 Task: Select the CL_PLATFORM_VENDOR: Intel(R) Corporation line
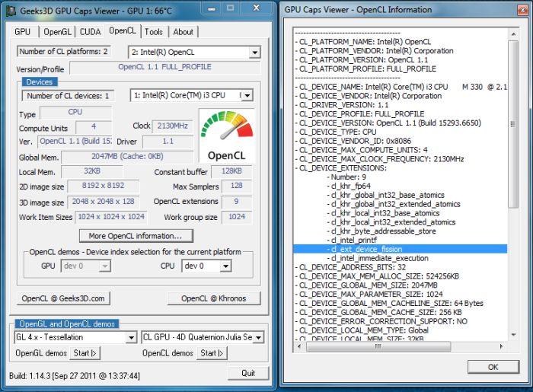pos(374,51)
